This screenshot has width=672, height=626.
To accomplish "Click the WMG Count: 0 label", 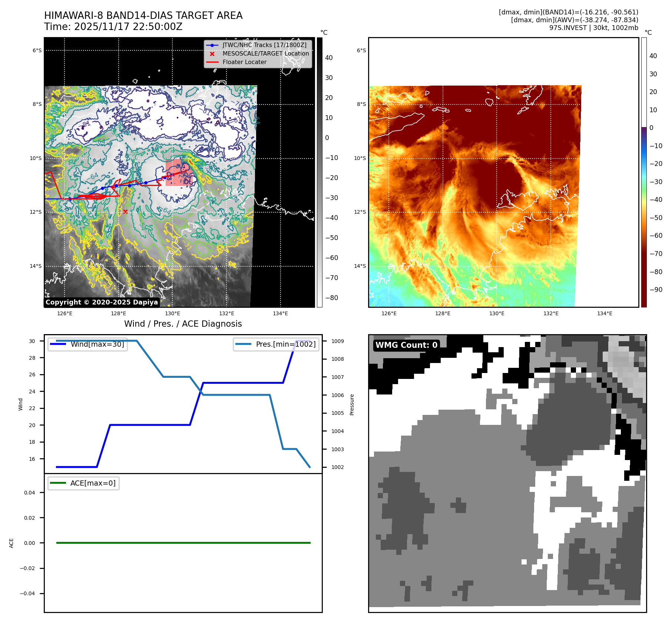I will pyautogui.click(x=406, y=345).
